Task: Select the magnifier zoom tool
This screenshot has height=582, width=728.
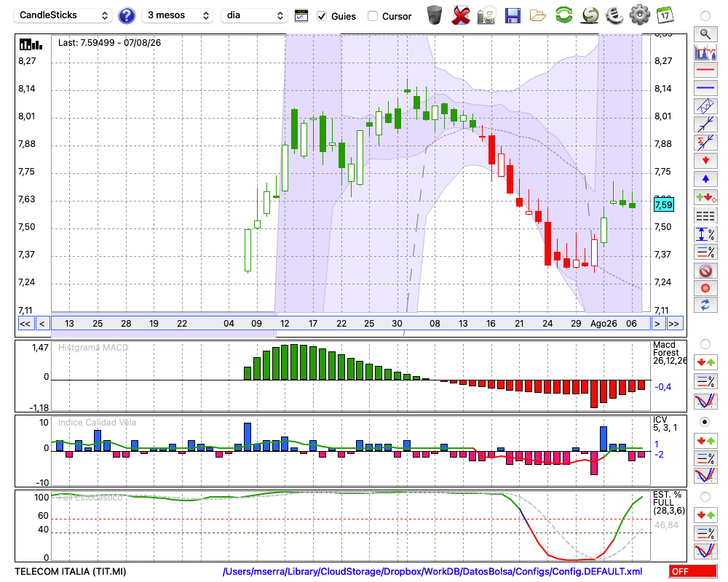Action: tap(705, 34)
